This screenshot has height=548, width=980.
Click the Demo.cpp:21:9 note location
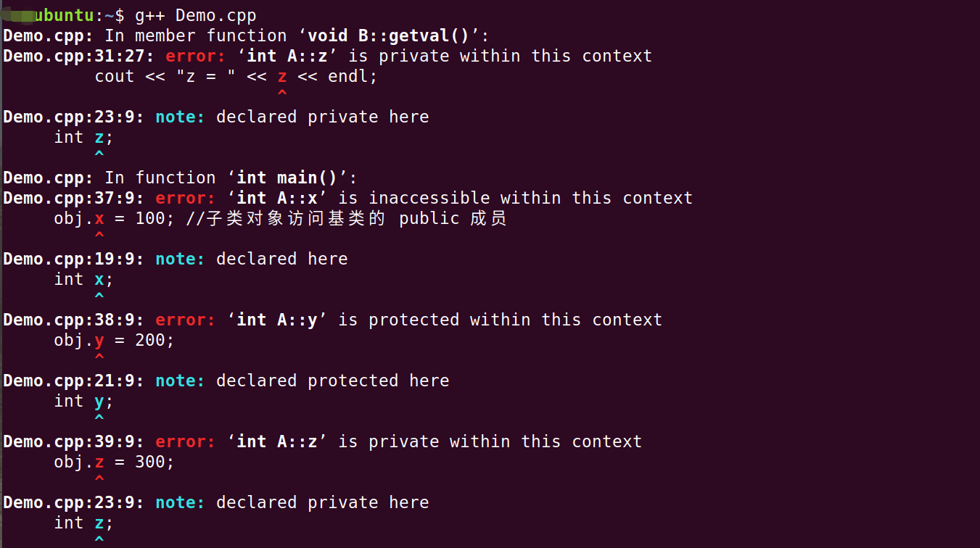(73, 381)
